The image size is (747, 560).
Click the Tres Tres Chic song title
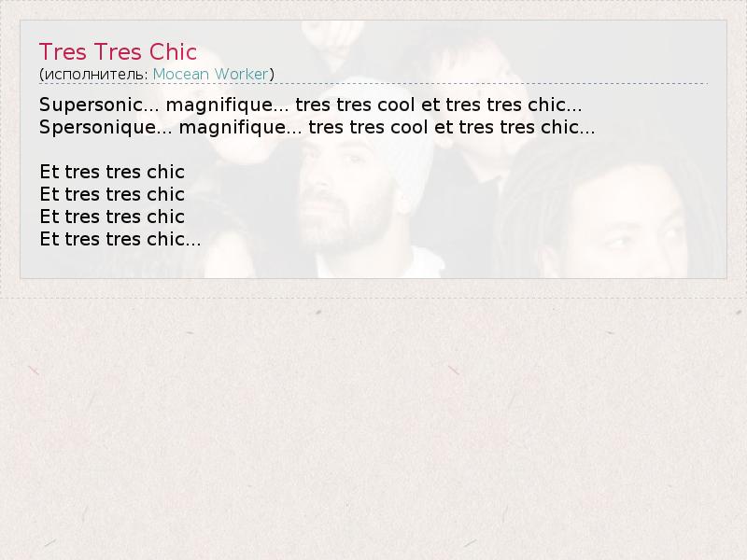click(x=118, y=52)
